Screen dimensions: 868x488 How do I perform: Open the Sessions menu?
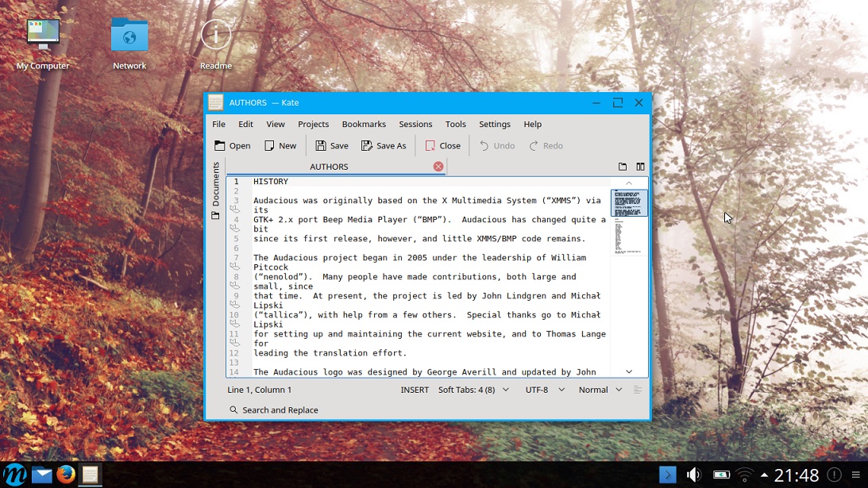click(x=415, y=124)
